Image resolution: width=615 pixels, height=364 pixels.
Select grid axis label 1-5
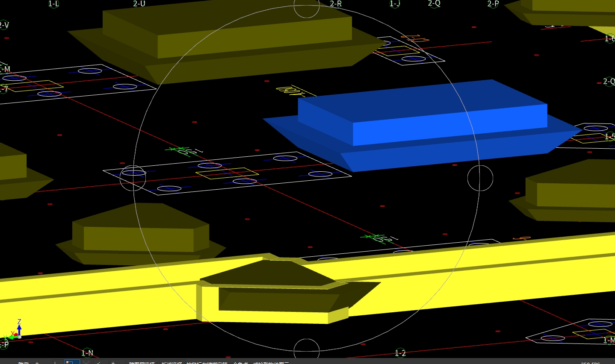pos(610,136)
